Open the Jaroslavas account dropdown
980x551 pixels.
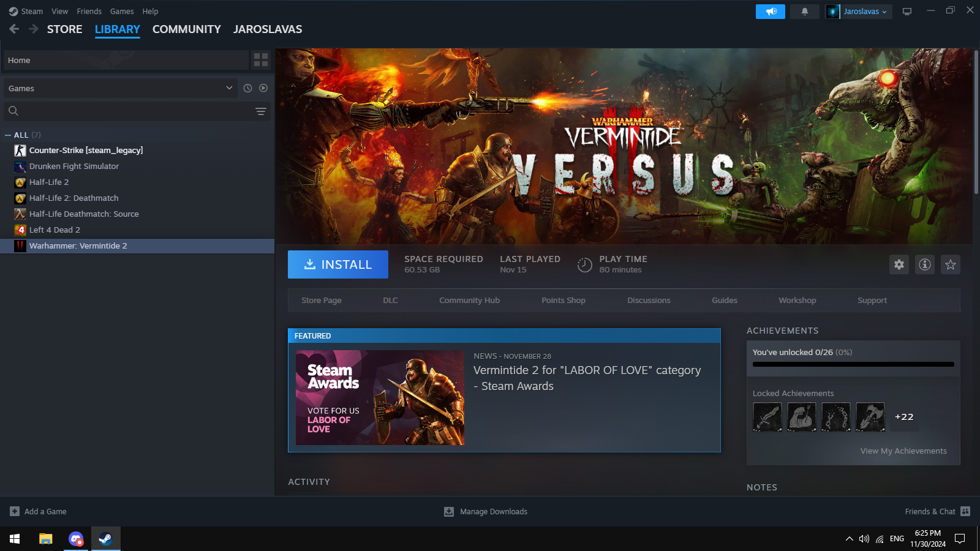point(859,12)
